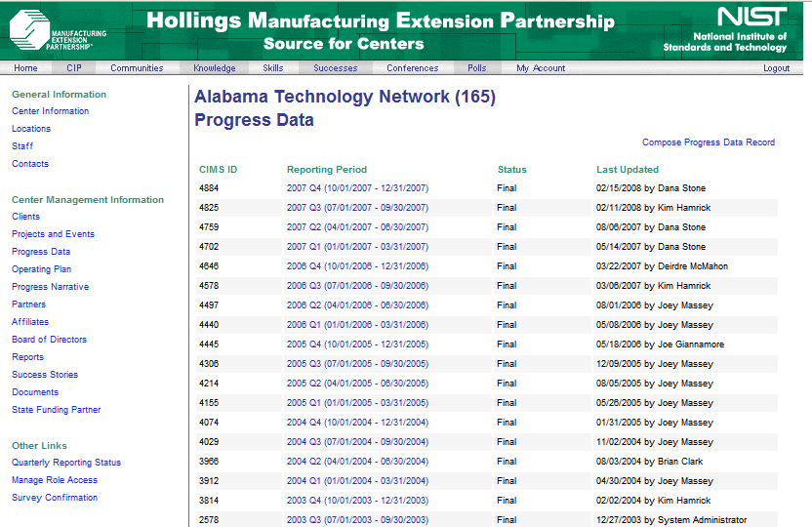
Task: Click the Logout link
Action: point(776,68)
